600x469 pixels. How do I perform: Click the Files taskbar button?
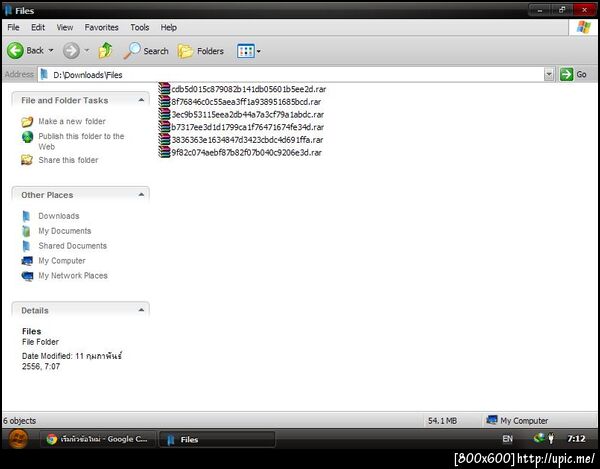pyautogui.click(x=217, y=439)
